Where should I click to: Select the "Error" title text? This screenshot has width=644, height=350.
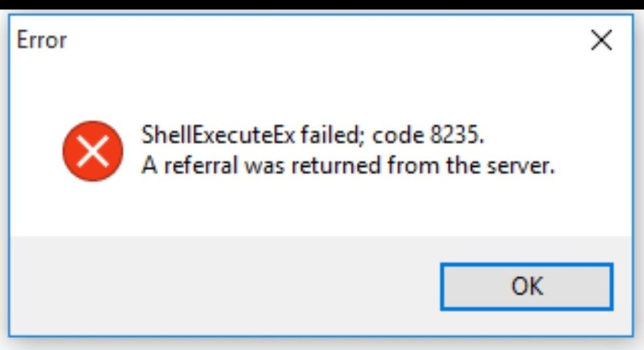point(42,40)
